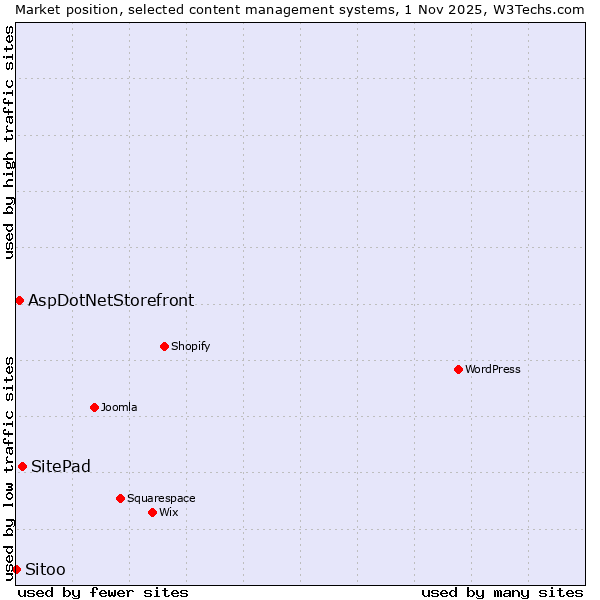Select the Squarespace data point marker

120,498
